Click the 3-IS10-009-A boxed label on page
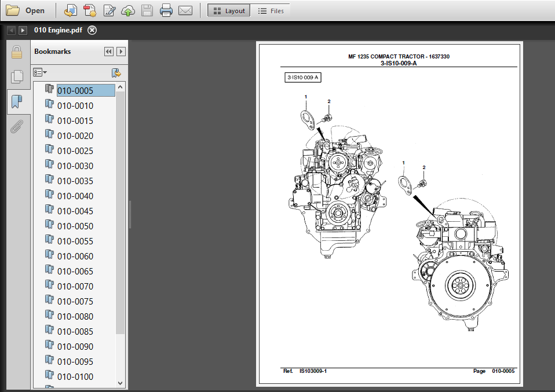The height and width of the screenshot is (392, 555). pyautogui.click(x=302, y=78)
